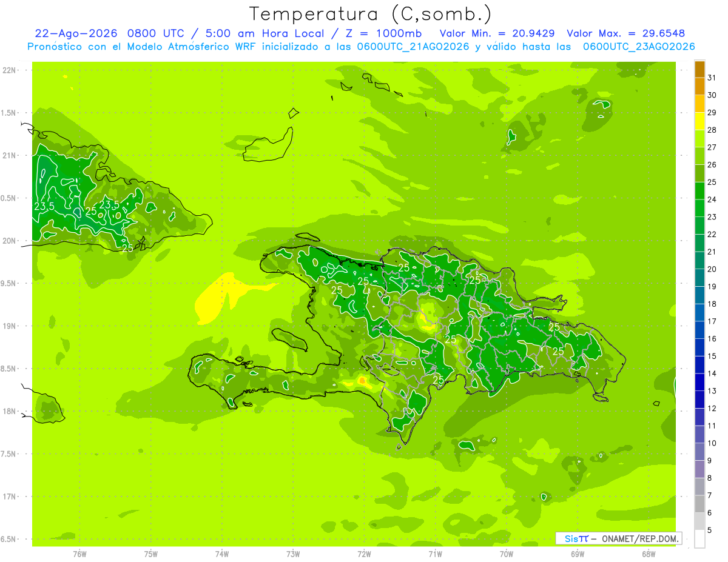Click the green 24 degree legend swatch
The width and height of the screenshot is (728, 562).
pyautogui.click(x=699, y=191)
